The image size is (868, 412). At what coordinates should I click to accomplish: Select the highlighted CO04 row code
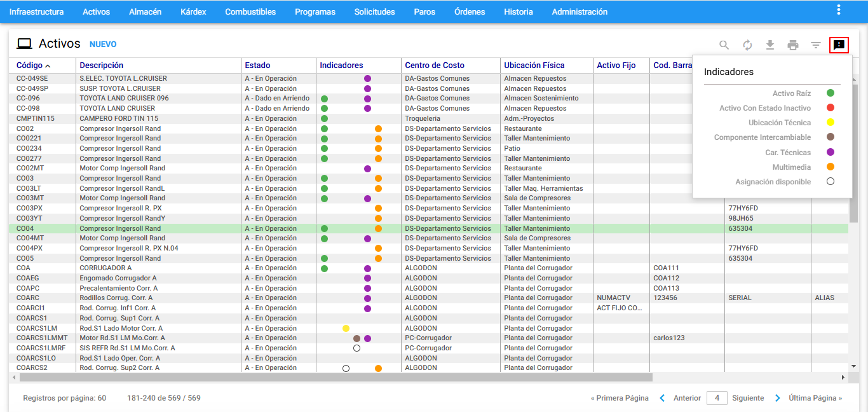[25, 228]
